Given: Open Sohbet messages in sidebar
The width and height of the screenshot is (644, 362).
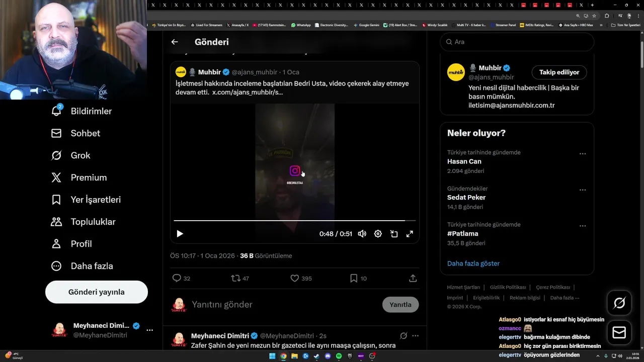Looking at the screenshot, I should pyautogui.click(x=75, y=133).
